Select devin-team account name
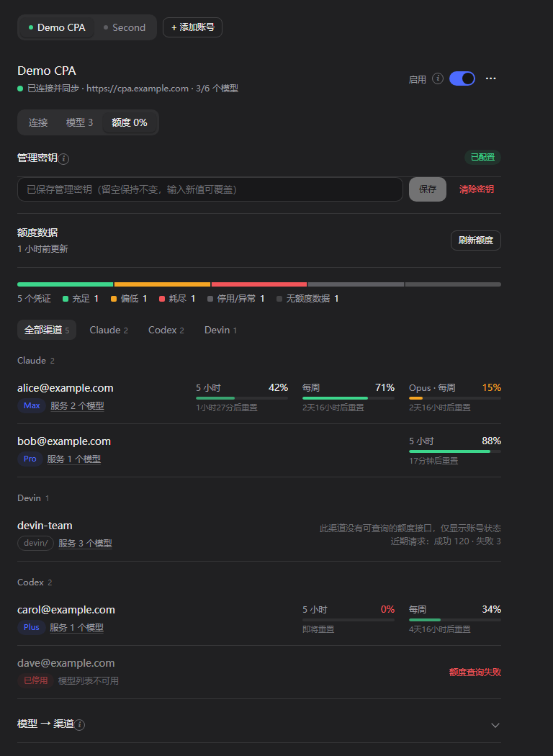The height and width of the screenshot is (756, 553). [45, 526]
